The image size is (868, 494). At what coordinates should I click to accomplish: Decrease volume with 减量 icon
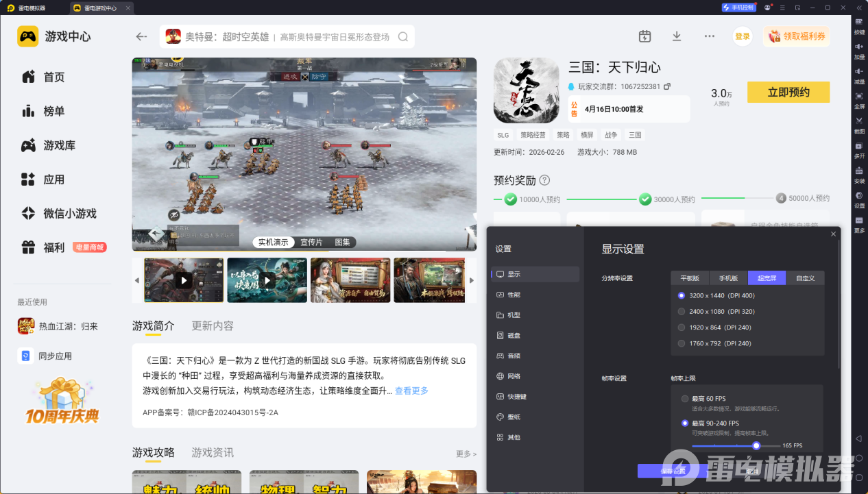point(859,75)
